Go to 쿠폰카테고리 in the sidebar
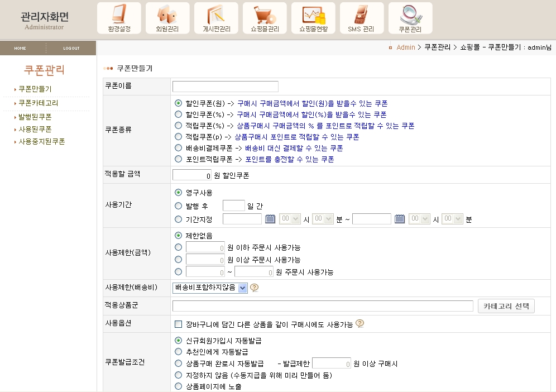The width and height of the screenshot is (556, 392). point(38,103)
